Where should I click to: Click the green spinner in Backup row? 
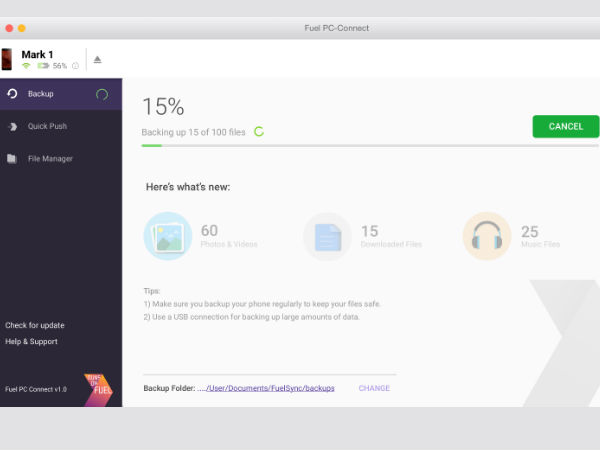[x=102, y=95]
